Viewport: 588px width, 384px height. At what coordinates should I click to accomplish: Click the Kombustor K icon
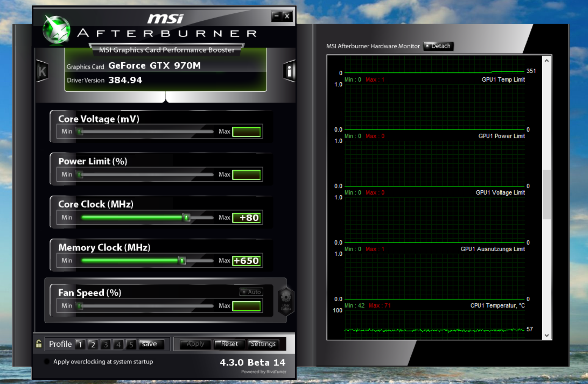click(42, 71)
